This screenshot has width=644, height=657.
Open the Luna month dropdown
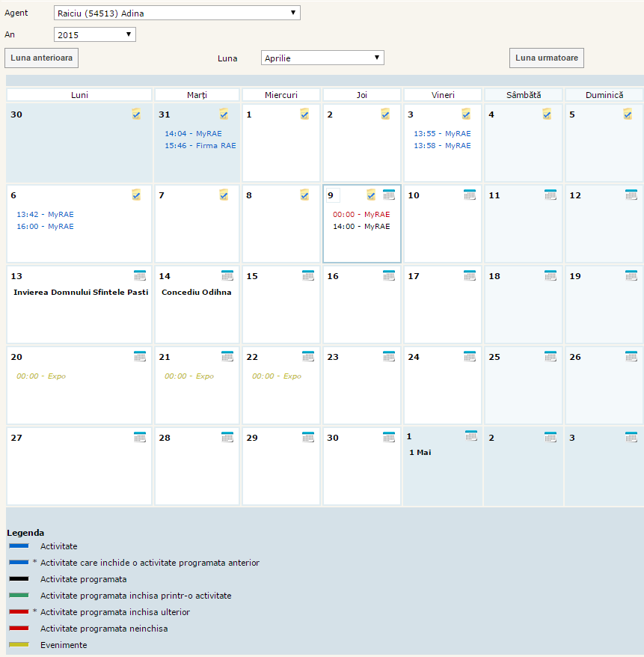coord(322,58)
